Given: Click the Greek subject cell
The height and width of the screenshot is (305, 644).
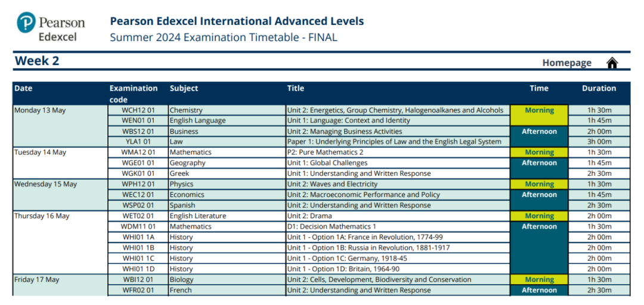Looking at the screenshot, I should pyautogui.click(x=227, y=173).
